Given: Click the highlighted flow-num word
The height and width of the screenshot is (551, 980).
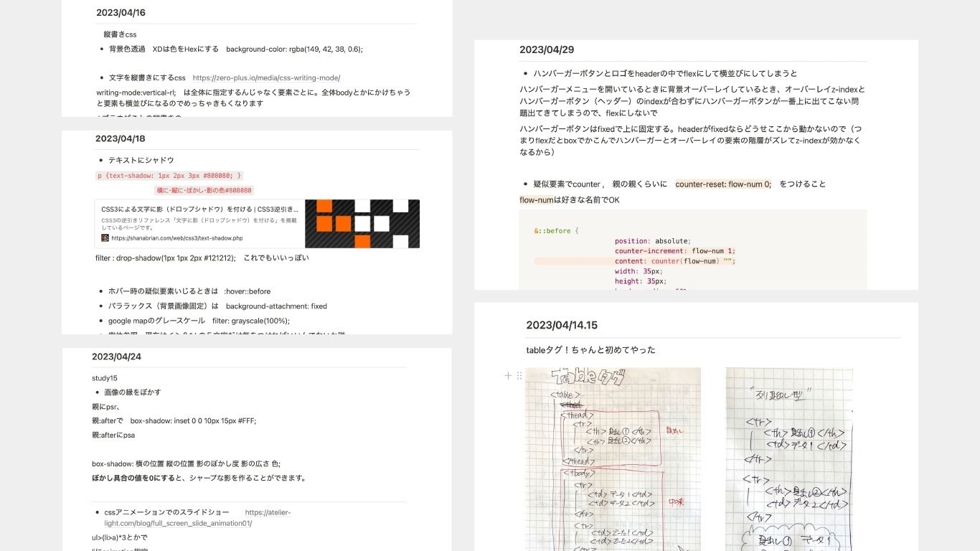Looking at the screenshot, I should 536,199.
